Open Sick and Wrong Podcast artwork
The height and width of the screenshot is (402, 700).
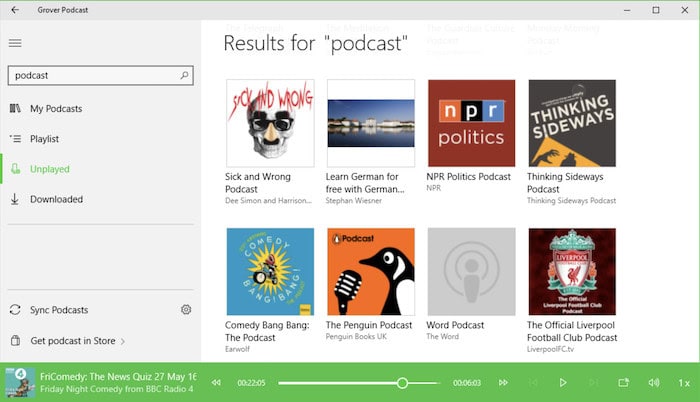coord(270,123)
